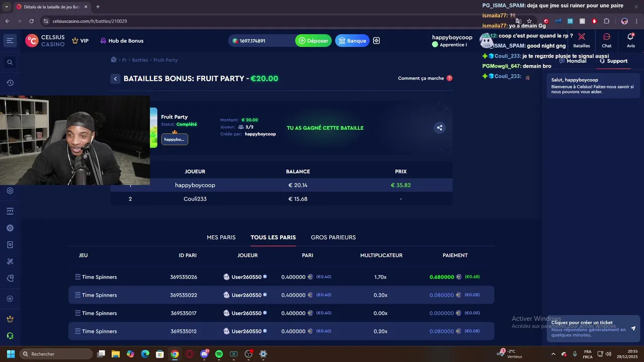Image resolution: width=644 pixels, height=362 pixels.
Task: Open Chrome profile avatar
Action: pyautogui.click(x=624, y=21)
